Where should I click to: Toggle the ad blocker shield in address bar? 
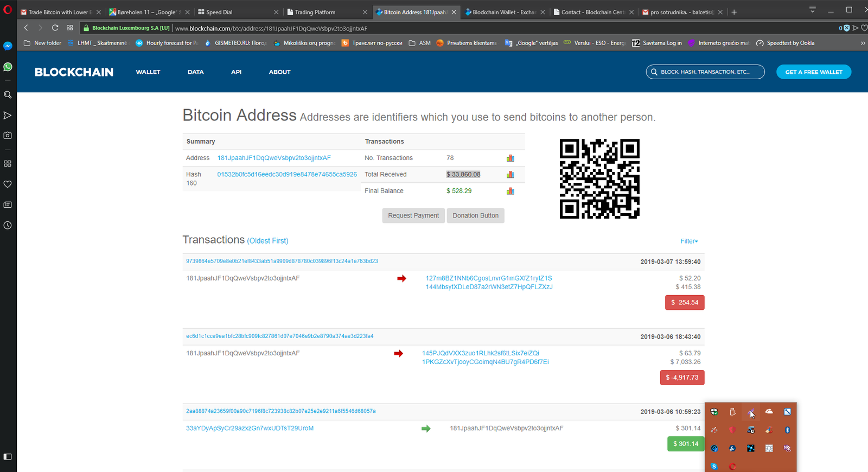tap(845, 28)
